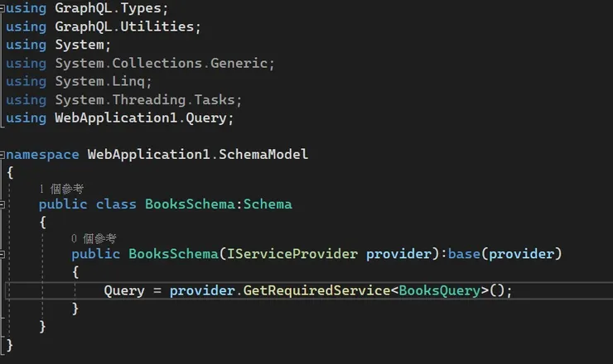The height and width of the screenshot is (364, 613).
Task: Click 'BooksSchema' in the class declaration
Action: pos(190,204)
